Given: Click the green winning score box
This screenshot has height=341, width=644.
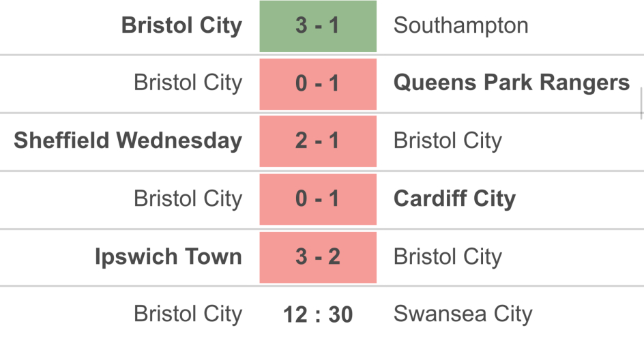Looking at the screenshot, I should [x=318, y=26].
